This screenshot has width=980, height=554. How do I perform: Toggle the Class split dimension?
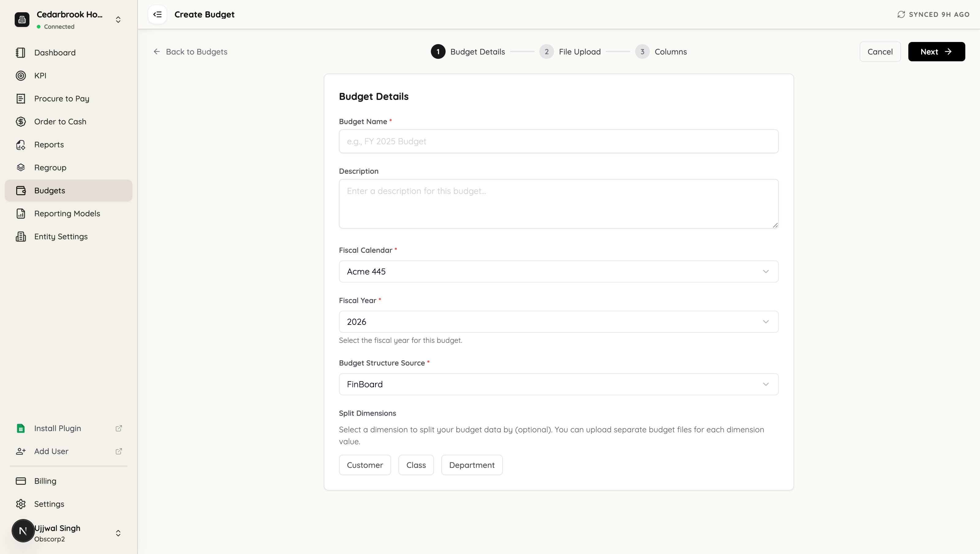click(416, 465)
